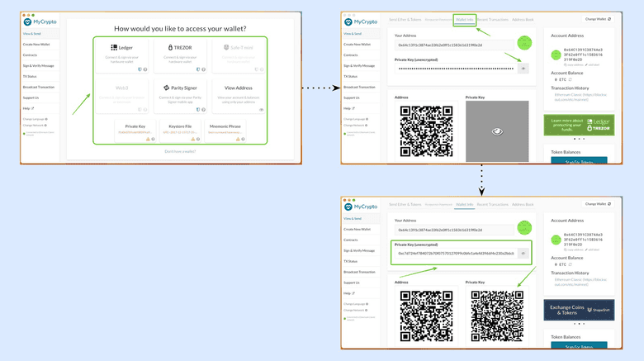Choose the TREZOR wallet option

[x=179, y=53]
